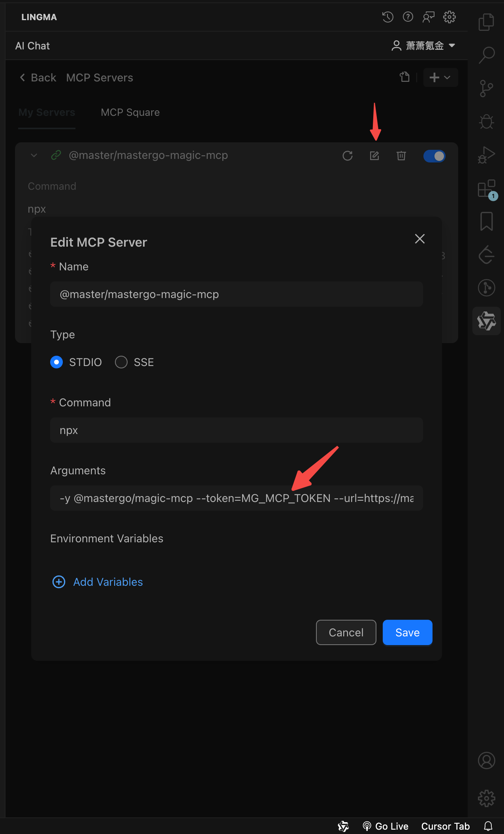
Task: Select the Lingma icon in activity bar
Action: pyautogui.click(x=487, y=321)
